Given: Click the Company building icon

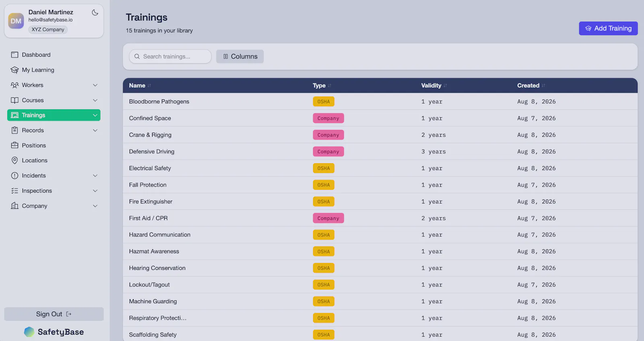Looking at the screenshot, I should coord(15,205).
